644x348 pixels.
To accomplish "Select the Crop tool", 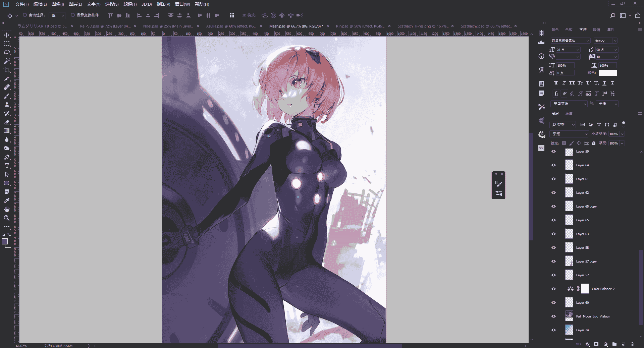I will [x=7, y=70].
